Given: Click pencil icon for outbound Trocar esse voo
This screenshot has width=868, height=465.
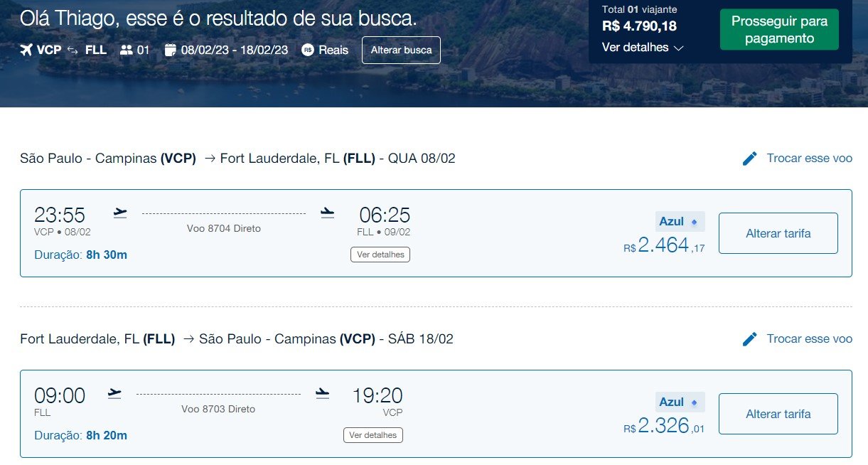Looking at the screenshot, I should [750, 159].
